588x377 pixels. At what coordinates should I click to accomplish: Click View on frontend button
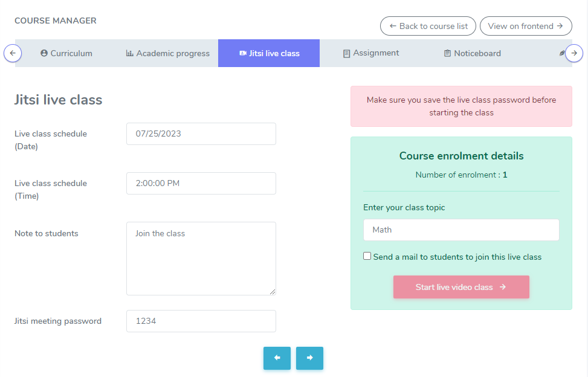(526, 26)
